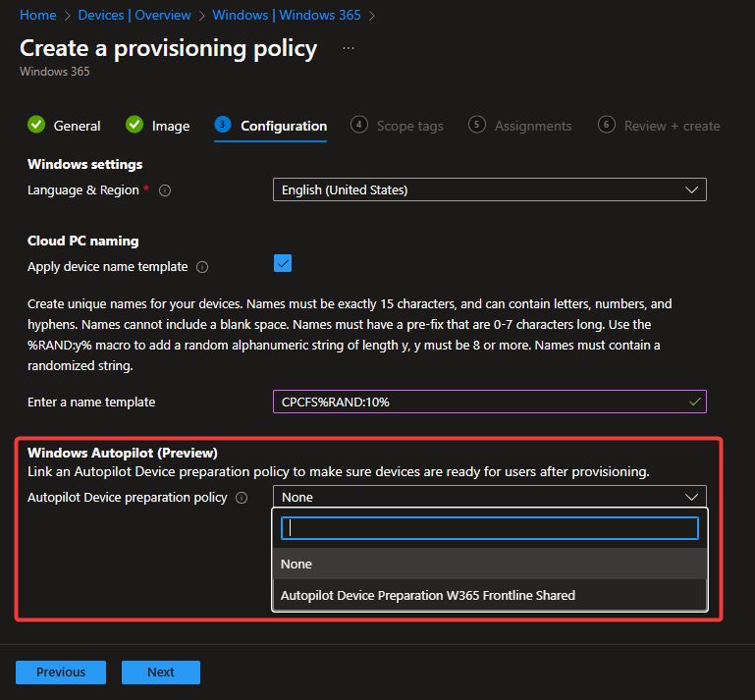The width and height of the screenshot is (755, 700).
Task: Click the Create a provisioning policy title
Action: click(x=169, y=49)
